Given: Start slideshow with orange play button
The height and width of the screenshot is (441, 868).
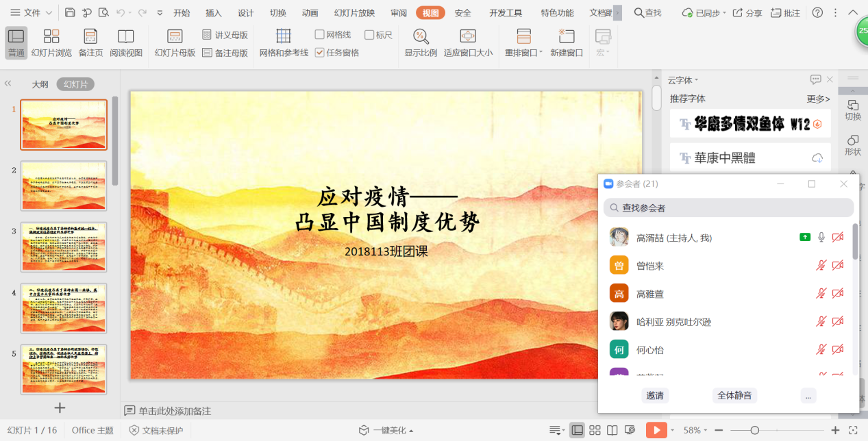Looking at the screenshot, I should tap(656, 430).
